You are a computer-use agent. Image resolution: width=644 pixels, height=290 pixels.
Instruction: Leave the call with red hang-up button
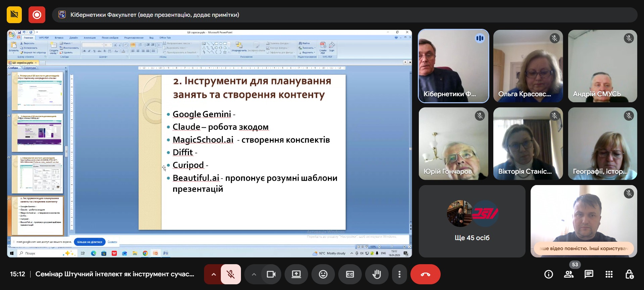click(426, 274)
